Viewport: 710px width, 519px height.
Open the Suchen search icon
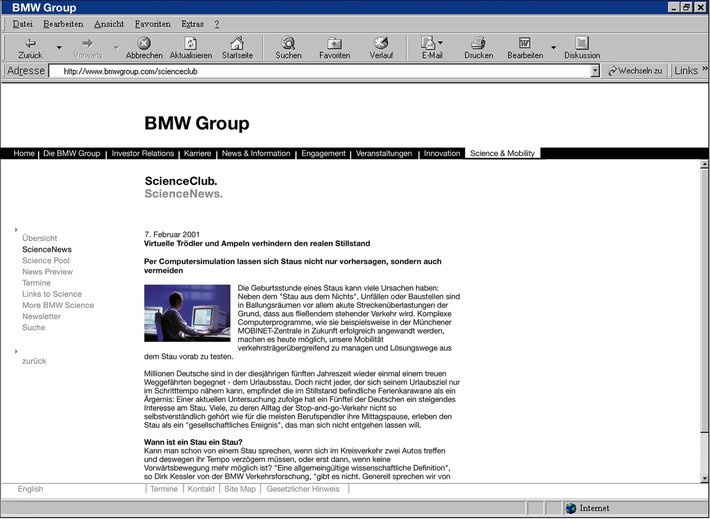point(288,43)
